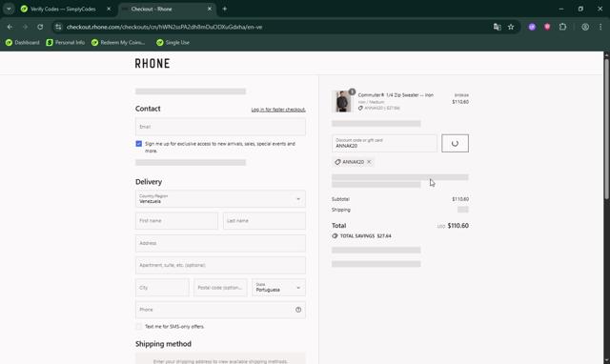Image resolution: width=610 pixels, height=364 pixels.
Task: Close the Verify Codes SimplyCodes tab
Action: 109,9
